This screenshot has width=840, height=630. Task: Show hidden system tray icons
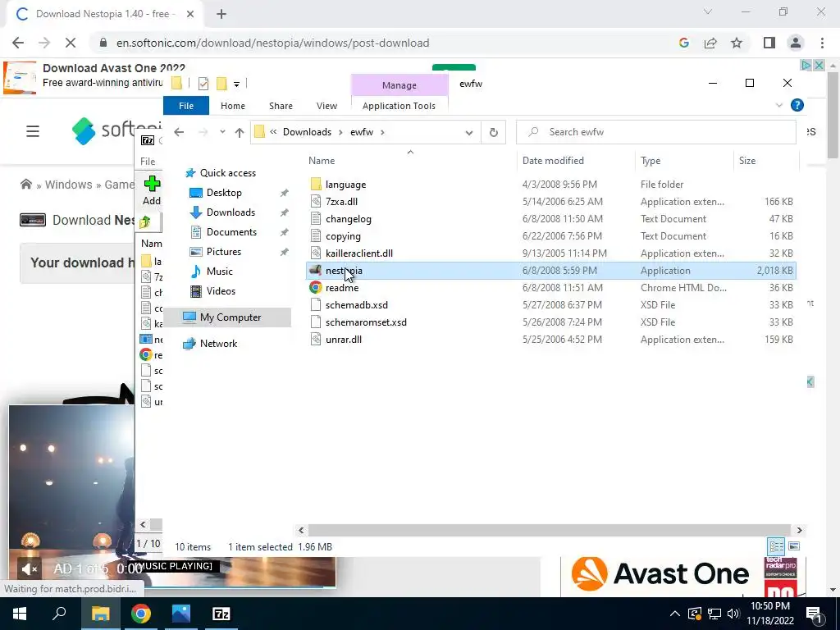675,614
